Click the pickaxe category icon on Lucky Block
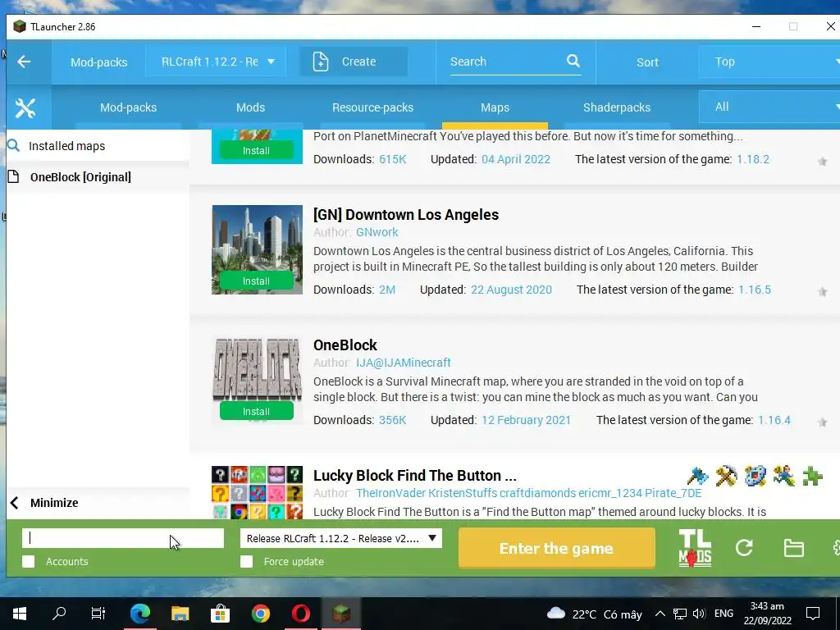 pyautogui.click(x=727, y=476)
